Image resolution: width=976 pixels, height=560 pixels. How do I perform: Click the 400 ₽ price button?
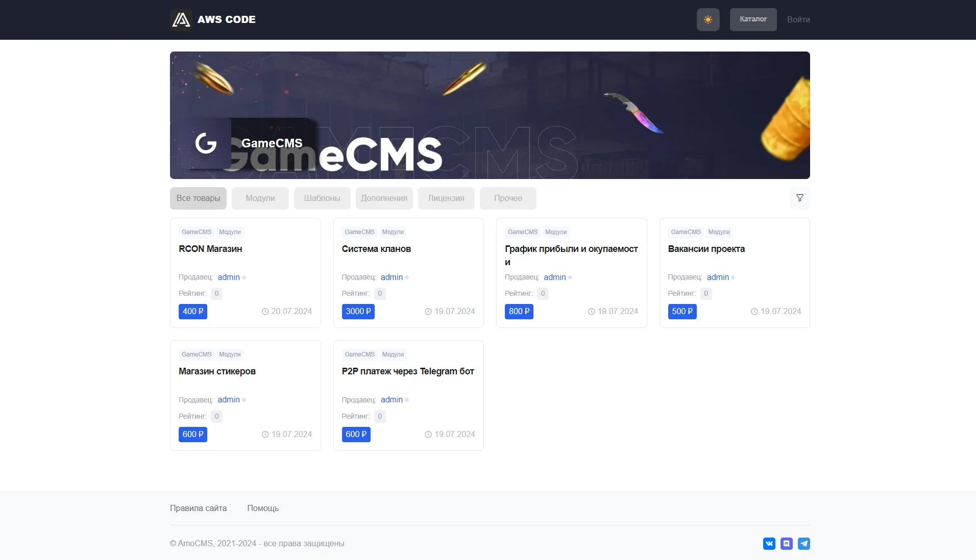193,311
